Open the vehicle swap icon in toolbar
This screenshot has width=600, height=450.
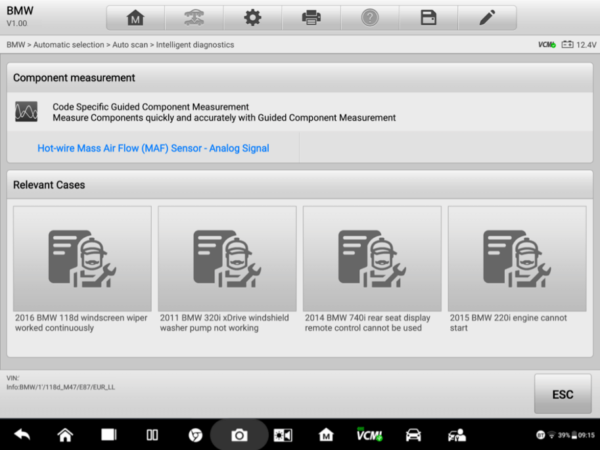(194, 17)
